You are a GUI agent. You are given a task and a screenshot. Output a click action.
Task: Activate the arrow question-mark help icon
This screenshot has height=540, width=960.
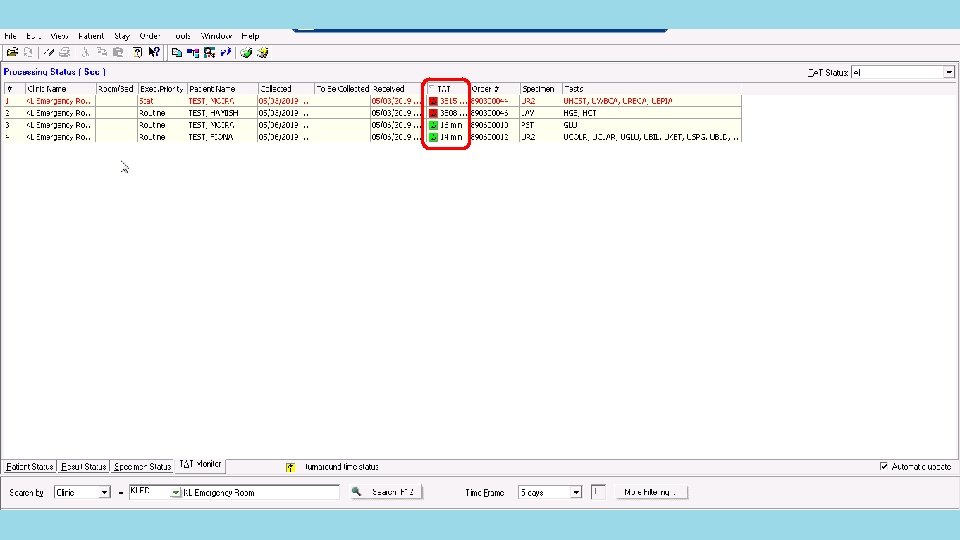pyautogui.click(x=154, y=53)
